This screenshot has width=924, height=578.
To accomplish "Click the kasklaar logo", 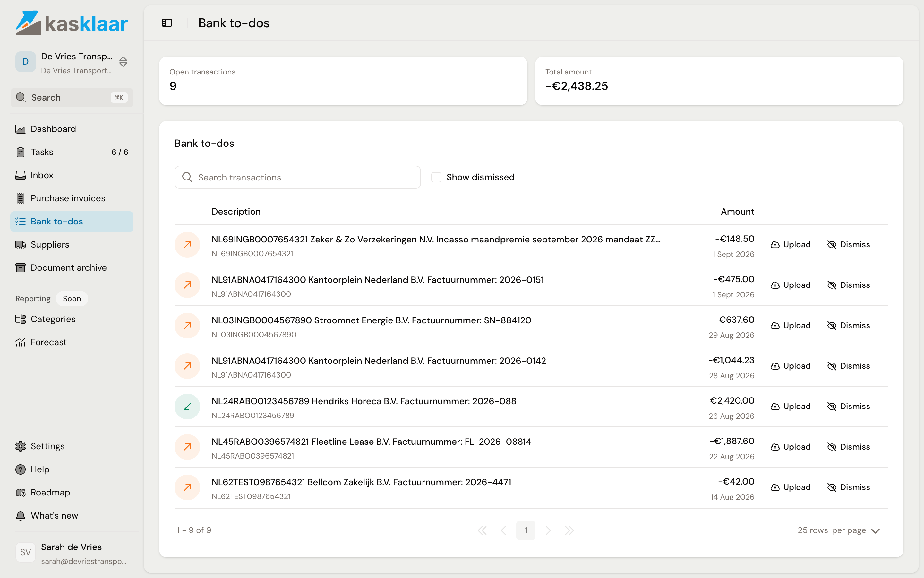I will tap(72, 23).
